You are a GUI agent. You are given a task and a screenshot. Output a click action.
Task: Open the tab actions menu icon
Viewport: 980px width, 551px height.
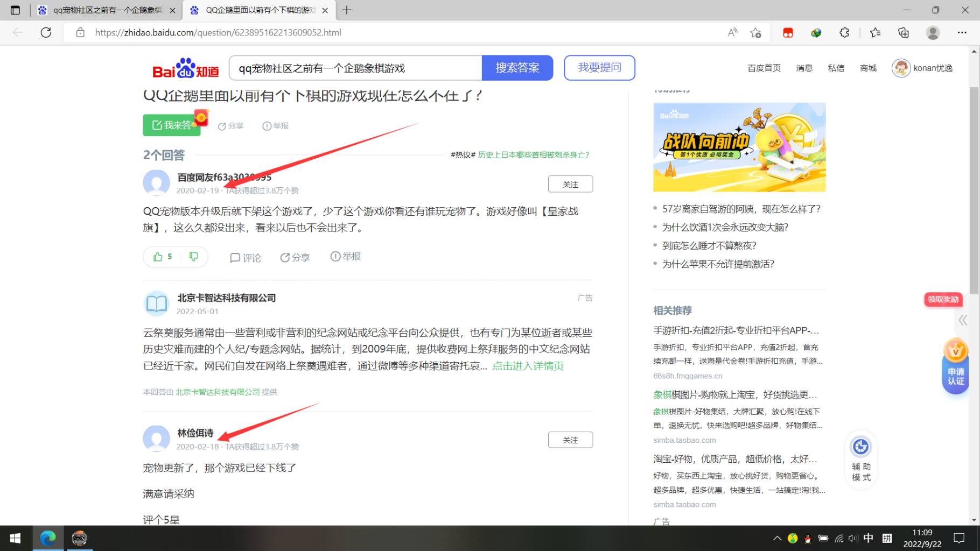15,10
